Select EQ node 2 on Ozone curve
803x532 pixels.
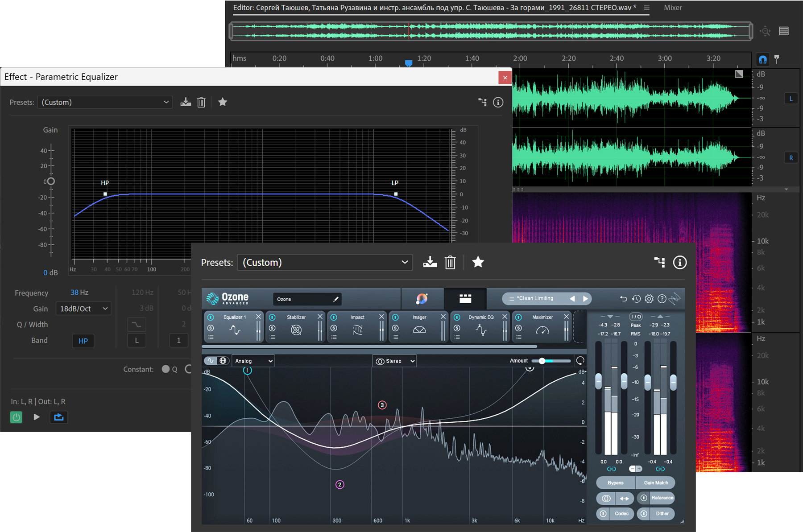[339, 485]
